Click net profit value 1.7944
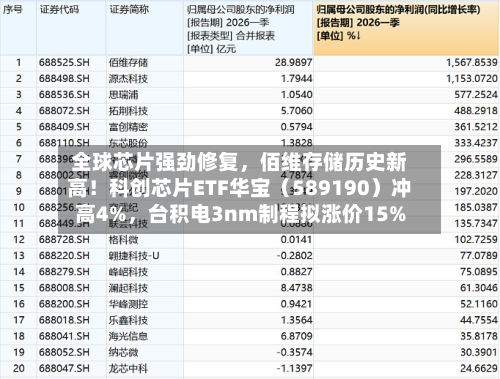The image size is (500, 379). 297,79
